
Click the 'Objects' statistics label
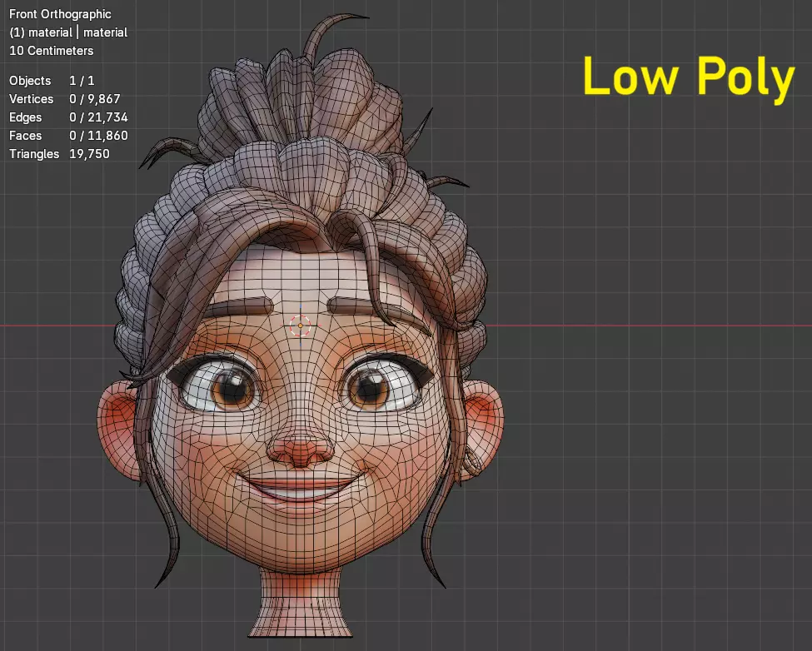(x=30, y=81)
